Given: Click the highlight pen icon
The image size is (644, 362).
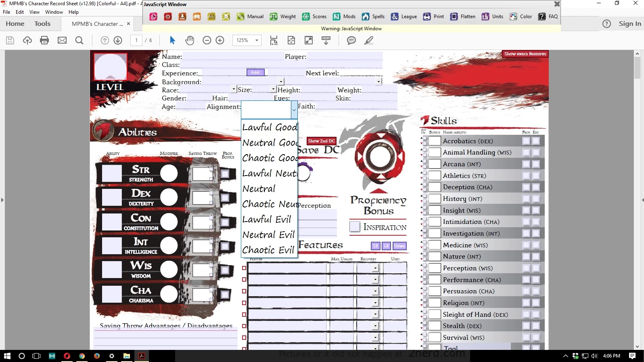Looking at the screenshot, I should click(368, 40).
